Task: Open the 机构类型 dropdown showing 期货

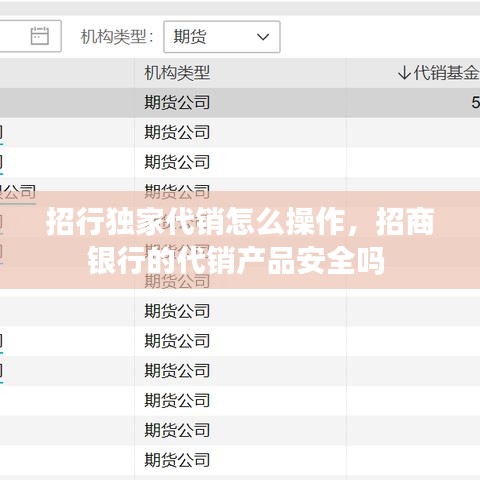Action: point(222,37)
